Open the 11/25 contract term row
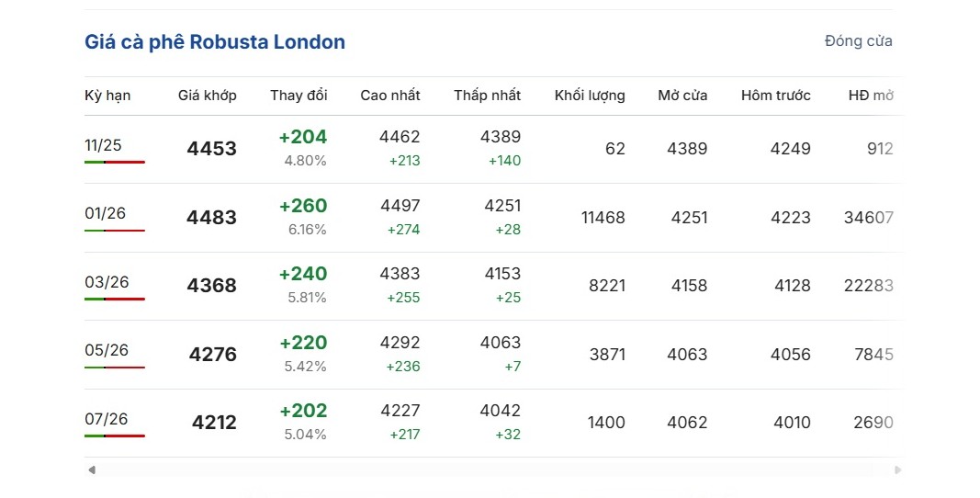This screenshot has height=498, width=980. 103,145
